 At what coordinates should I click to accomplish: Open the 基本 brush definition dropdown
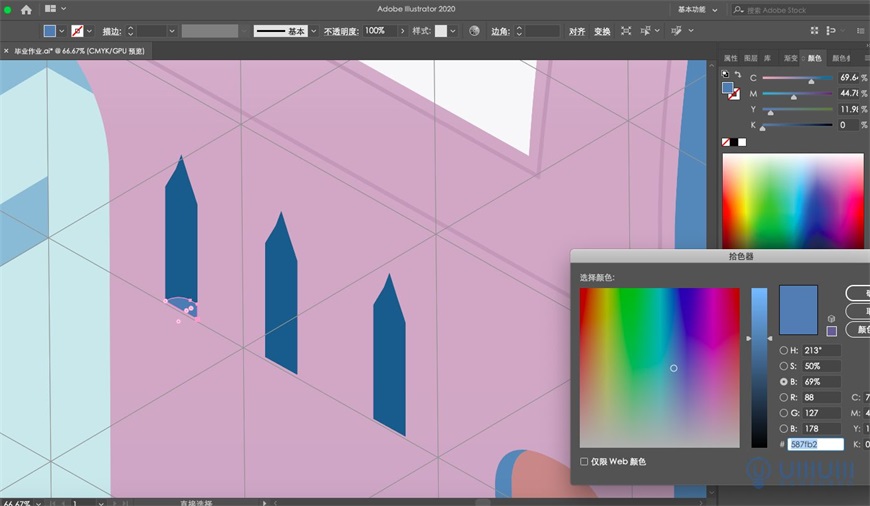tap(313, 31)
